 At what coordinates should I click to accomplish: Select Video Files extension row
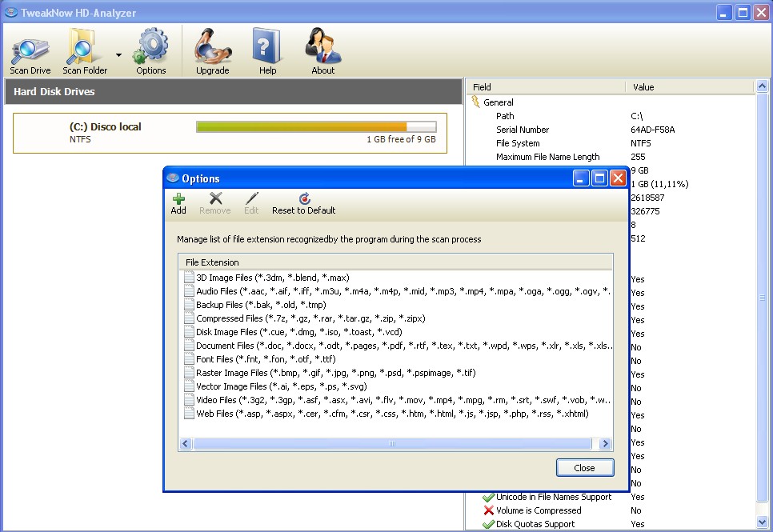[x=397, y=400]
